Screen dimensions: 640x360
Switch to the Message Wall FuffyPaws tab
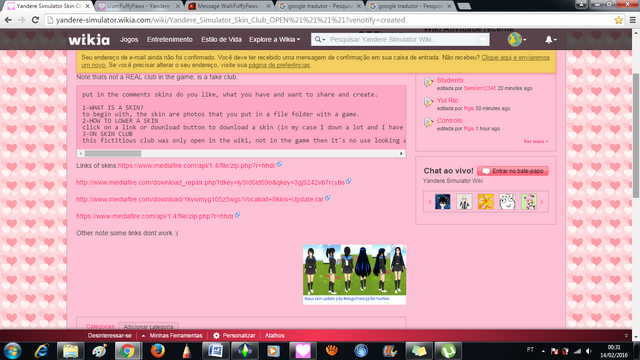(x=229, y=6)
